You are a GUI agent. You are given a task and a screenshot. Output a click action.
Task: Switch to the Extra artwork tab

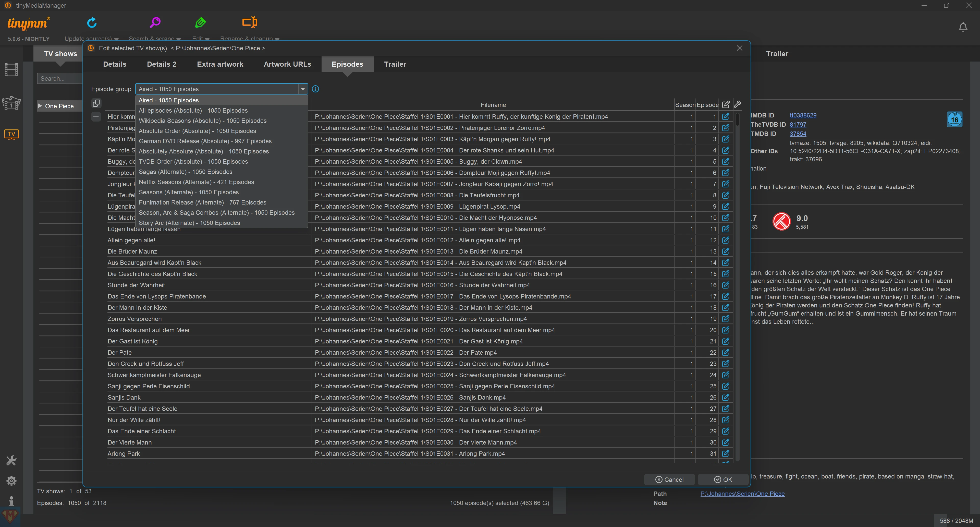(x=220, y=64)
